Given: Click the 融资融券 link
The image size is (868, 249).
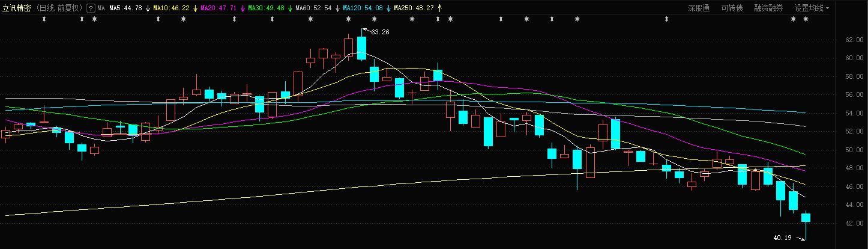Looking at the screenshot, I should (768, 8).
